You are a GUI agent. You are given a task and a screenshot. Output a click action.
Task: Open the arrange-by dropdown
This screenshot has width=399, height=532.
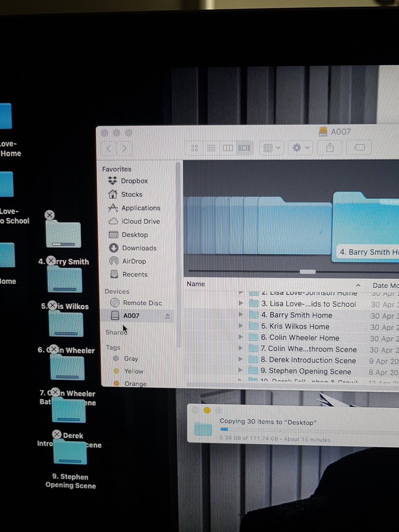(272, 148)
